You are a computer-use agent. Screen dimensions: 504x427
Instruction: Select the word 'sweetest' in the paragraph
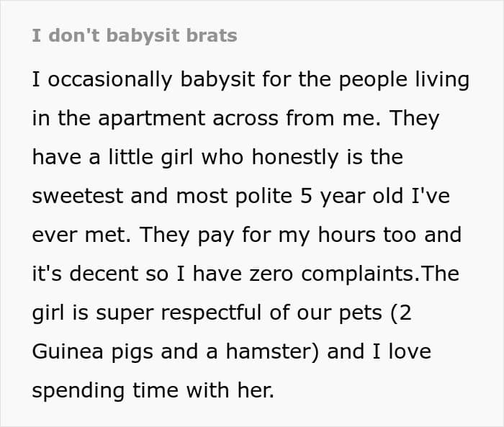[x=78, y=196]
